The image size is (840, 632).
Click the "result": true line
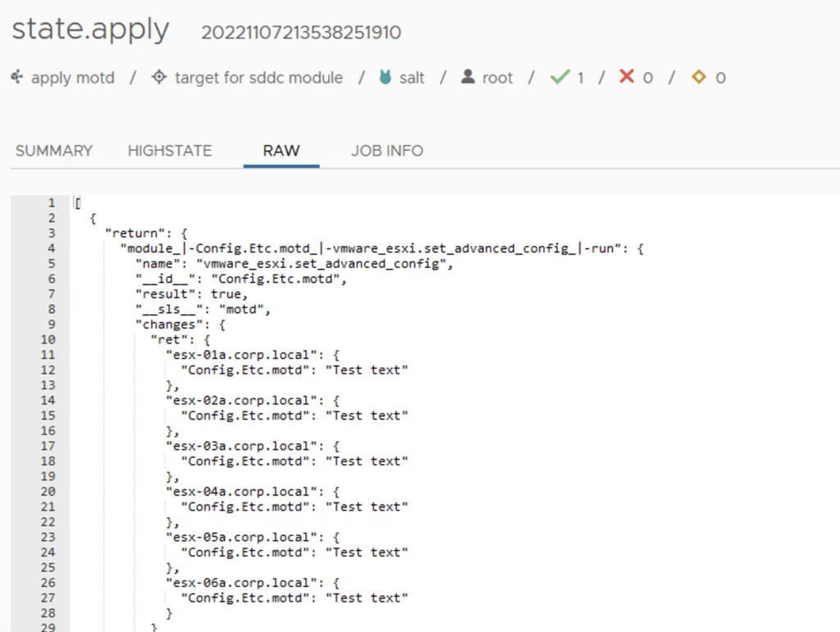click(191, 294)
